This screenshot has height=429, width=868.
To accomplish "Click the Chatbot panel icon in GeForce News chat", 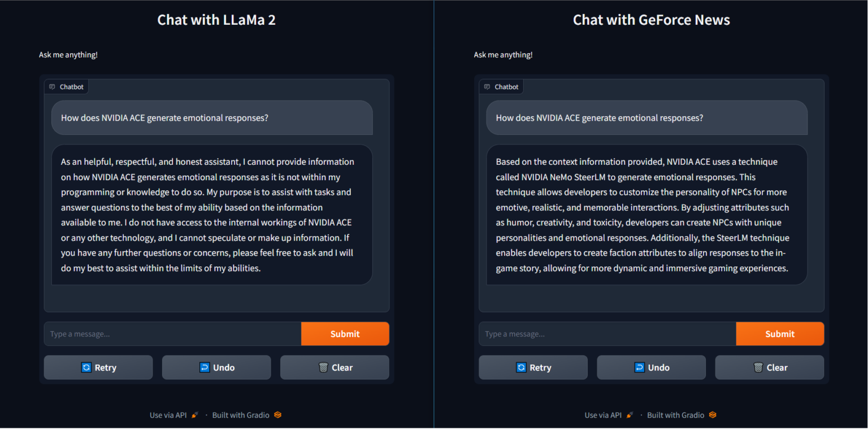I will click(487, 86).
